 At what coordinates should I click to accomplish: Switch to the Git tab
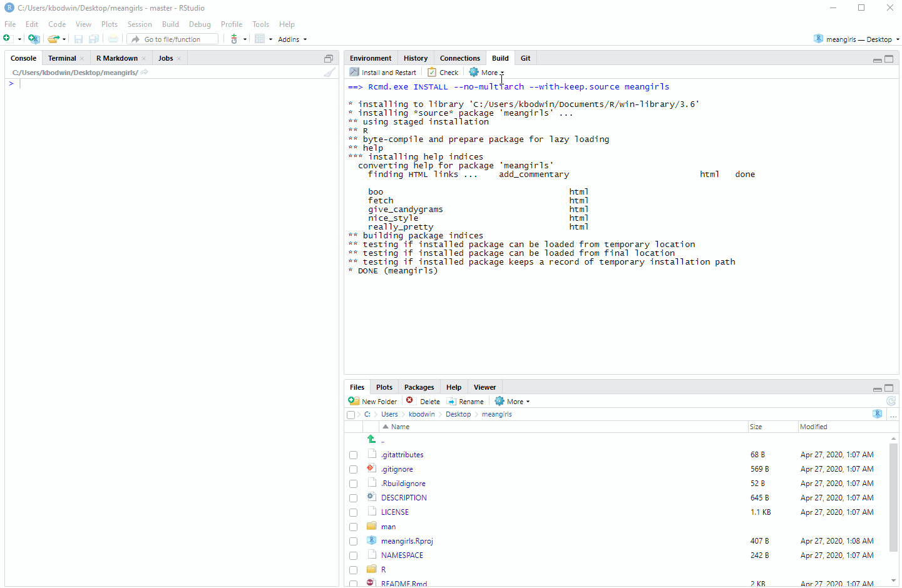525,58
